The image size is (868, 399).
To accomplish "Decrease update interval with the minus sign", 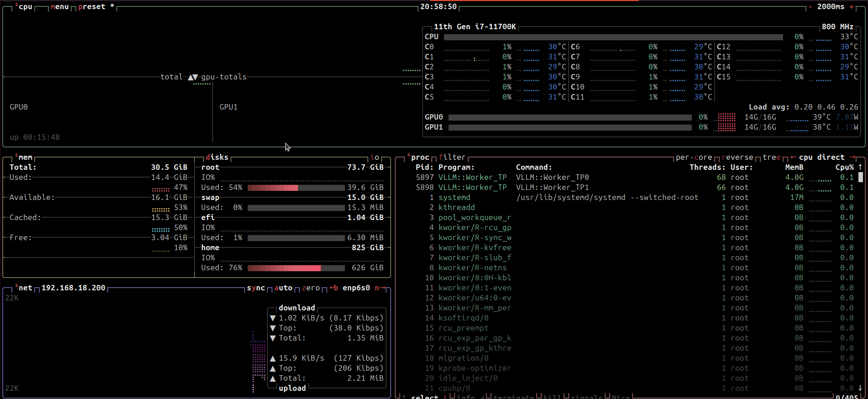I will tap(810, 6).
